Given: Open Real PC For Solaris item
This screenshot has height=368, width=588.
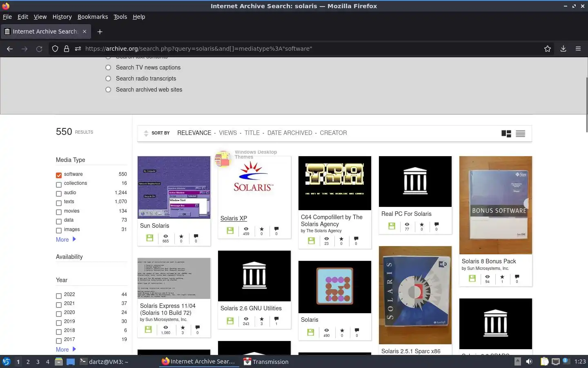Looking at the screenshot, I should (x=406, y=214).
